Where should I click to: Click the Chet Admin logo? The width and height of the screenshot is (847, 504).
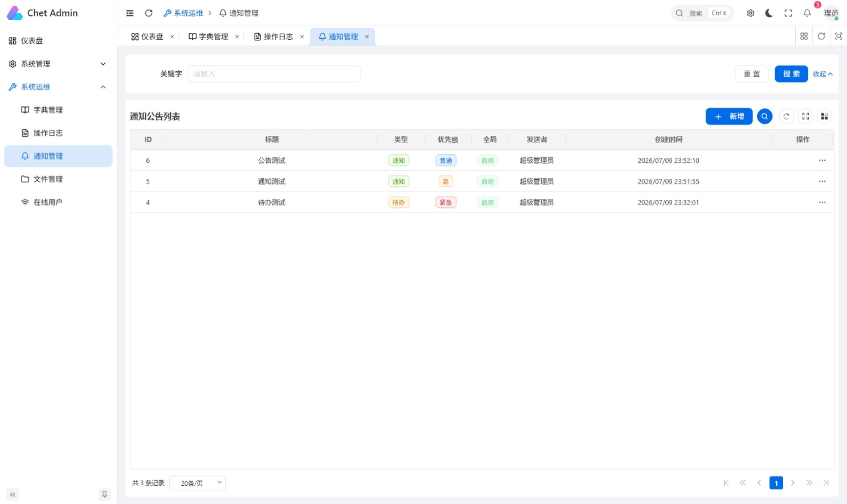coord(42,13)
